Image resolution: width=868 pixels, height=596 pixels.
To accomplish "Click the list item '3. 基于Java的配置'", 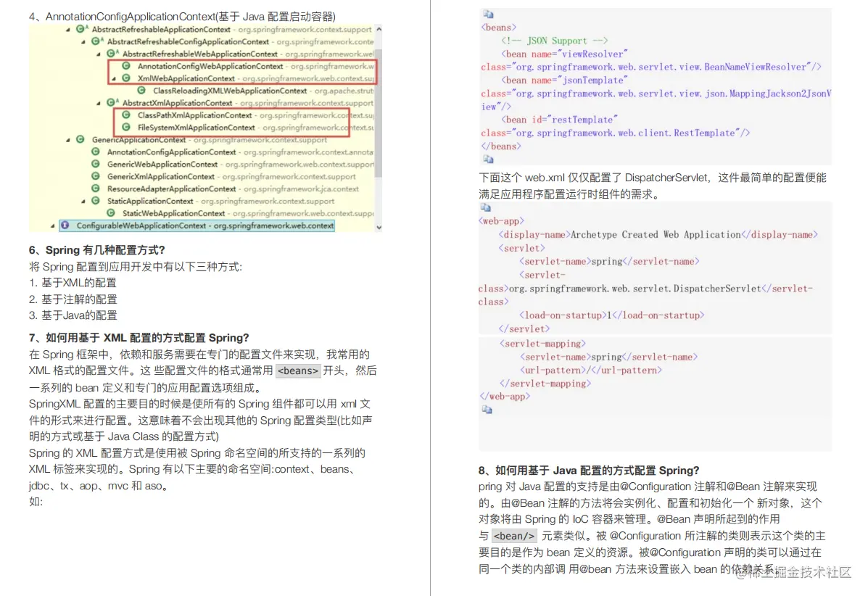I will tap(73, 315).
